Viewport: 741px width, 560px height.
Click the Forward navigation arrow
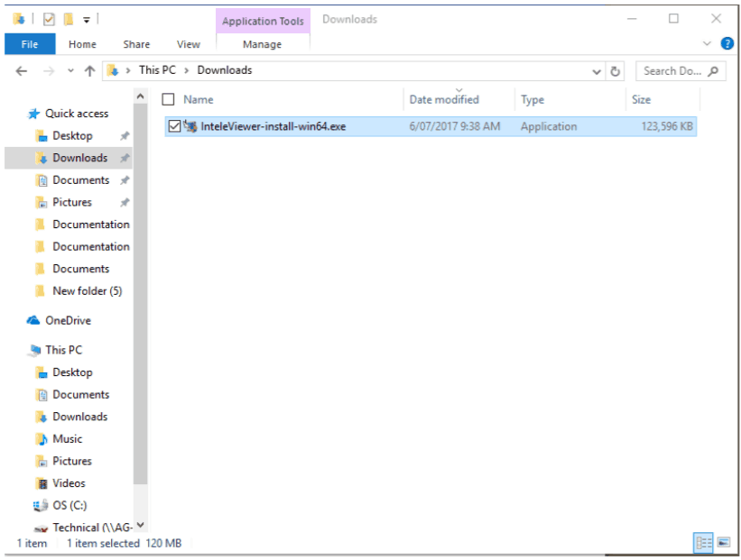point(48,71)
